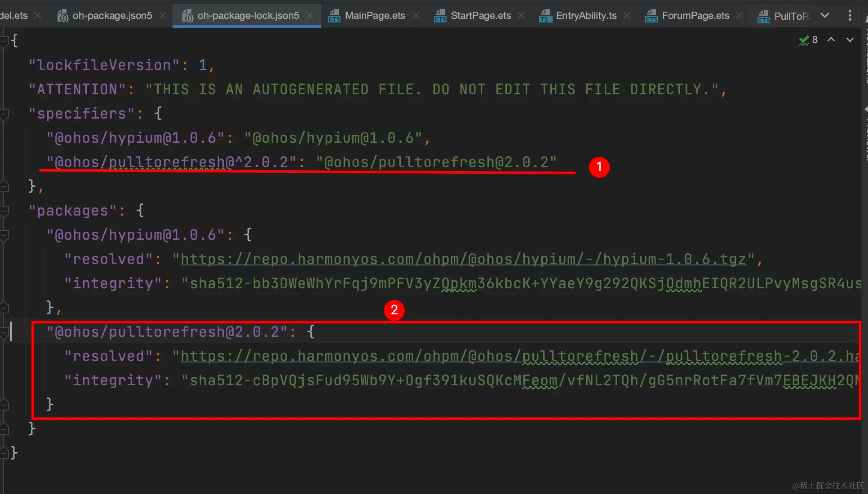868x494 pixels.
Task: Show the hidden tabs dropdown chevron
Action: (x=824, y=15)
